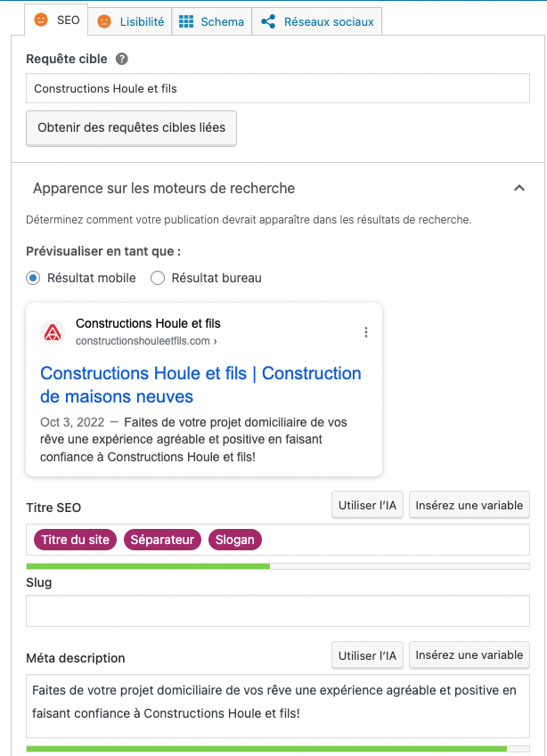Click the Requête cible help question icon
Image resolution: width=547 pixels, height=756 pixels.
122,60
